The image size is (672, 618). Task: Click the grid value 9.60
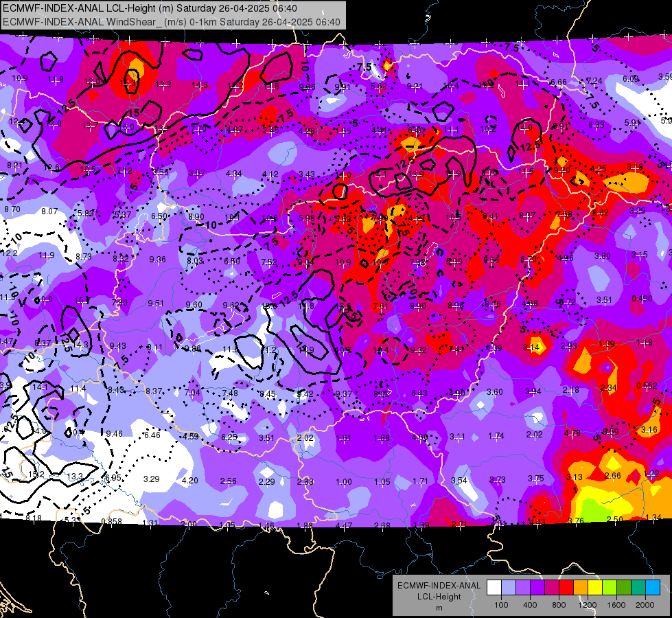[194, 304]
